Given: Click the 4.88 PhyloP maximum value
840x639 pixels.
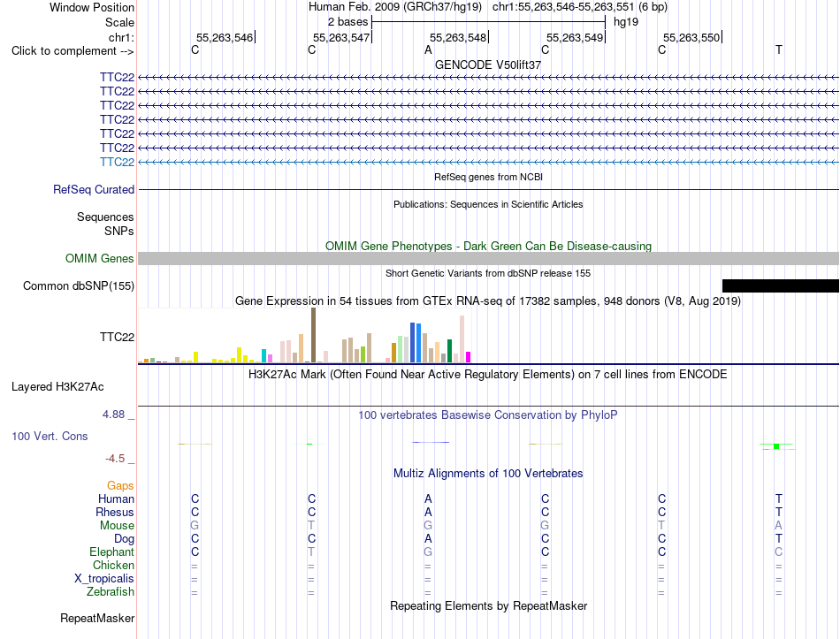Looking at the screenshot, I should (x=113, y=414).
